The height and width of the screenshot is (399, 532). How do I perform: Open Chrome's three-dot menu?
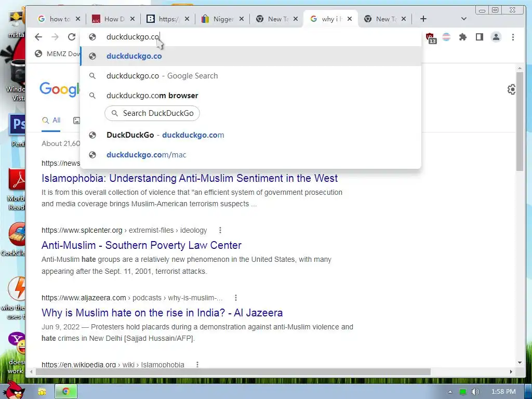513,37
